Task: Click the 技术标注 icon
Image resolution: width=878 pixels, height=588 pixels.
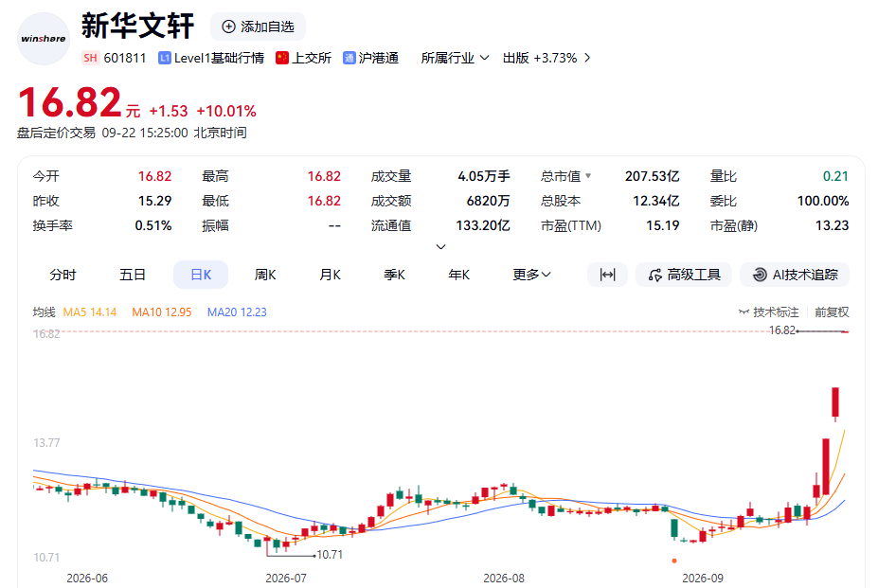Action: 744,312
